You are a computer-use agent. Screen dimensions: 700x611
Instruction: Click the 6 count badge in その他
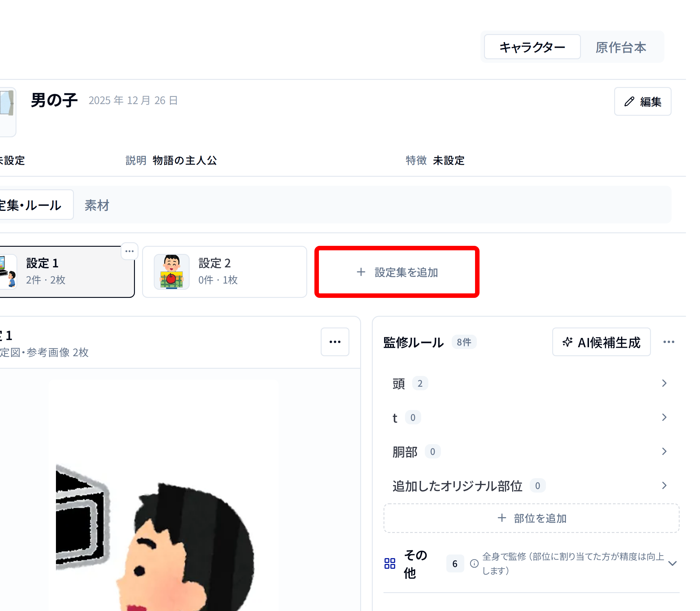[x=455, y=564]
